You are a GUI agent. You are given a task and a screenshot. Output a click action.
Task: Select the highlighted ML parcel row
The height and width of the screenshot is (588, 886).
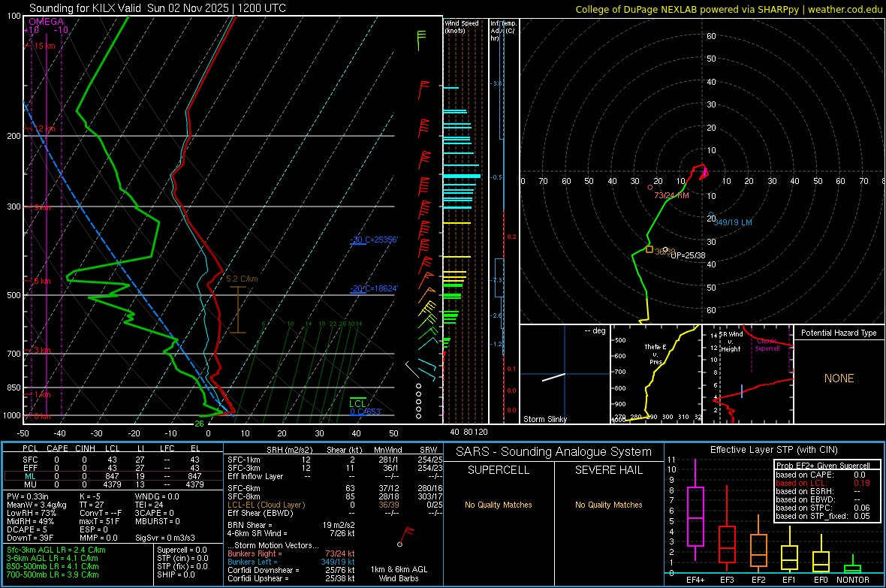click(113, 476)
